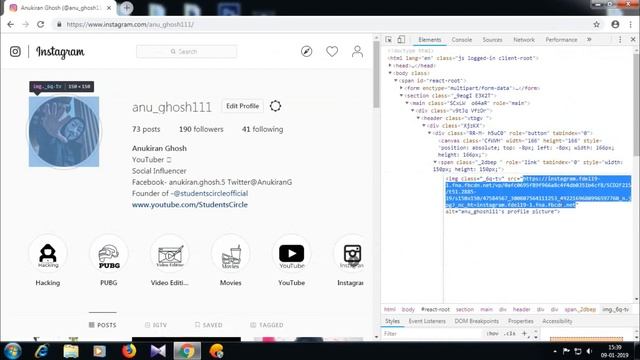Click the browser back arrow

[11, 24]
